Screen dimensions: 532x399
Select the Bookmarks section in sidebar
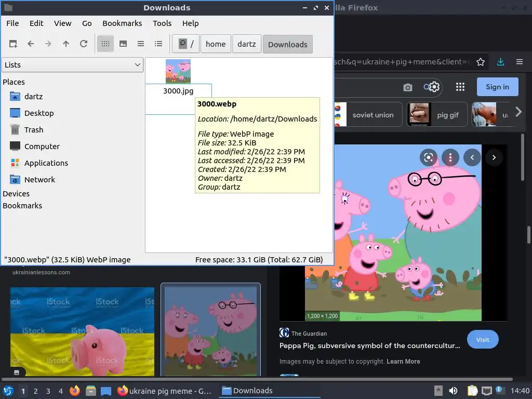pyautogui.click(x=22, y=206)
